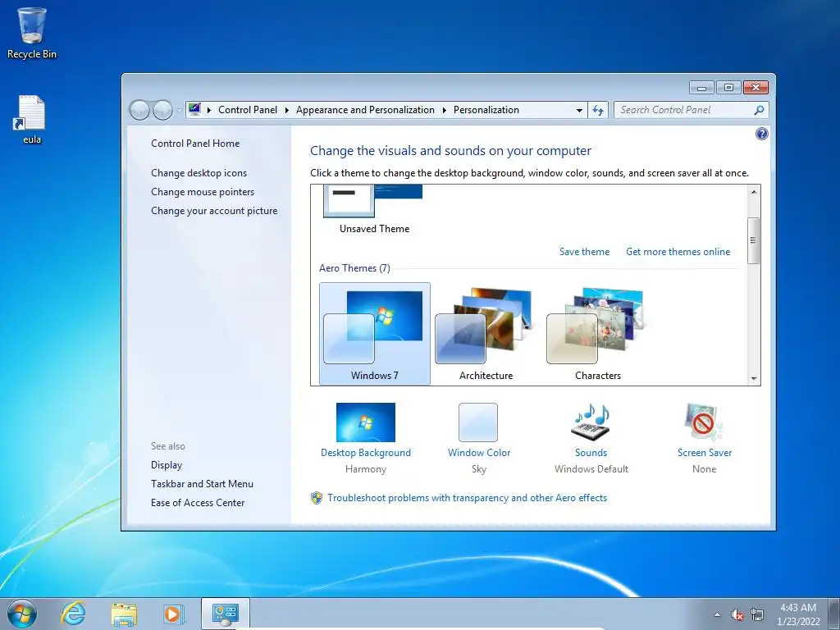
Task: Click the Window Color text link
Action: (x=479, y=453)
